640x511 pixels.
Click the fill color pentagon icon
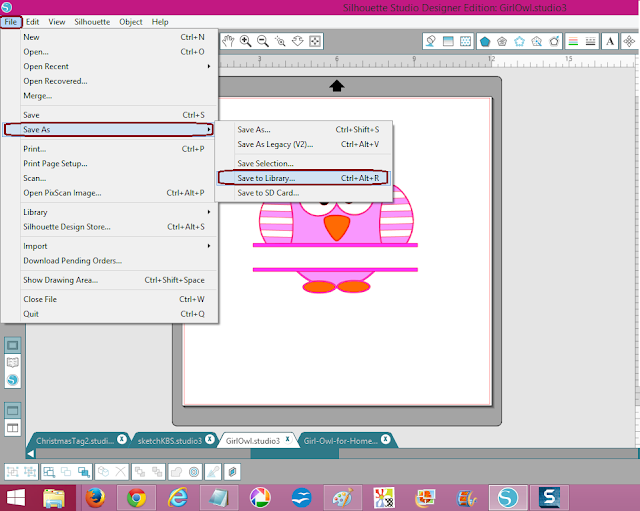(x=485, y=41)
